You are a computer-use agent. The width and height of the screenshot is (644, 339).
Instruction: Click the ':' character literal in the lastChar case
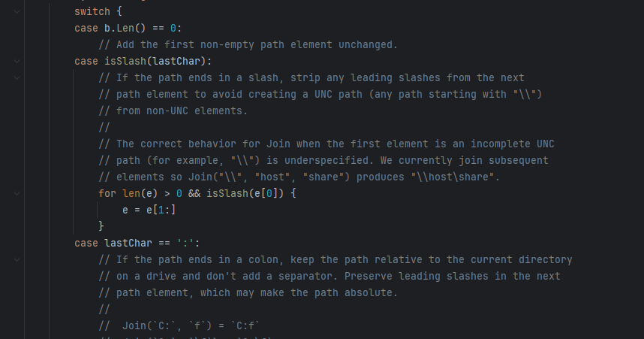point(185,243)
